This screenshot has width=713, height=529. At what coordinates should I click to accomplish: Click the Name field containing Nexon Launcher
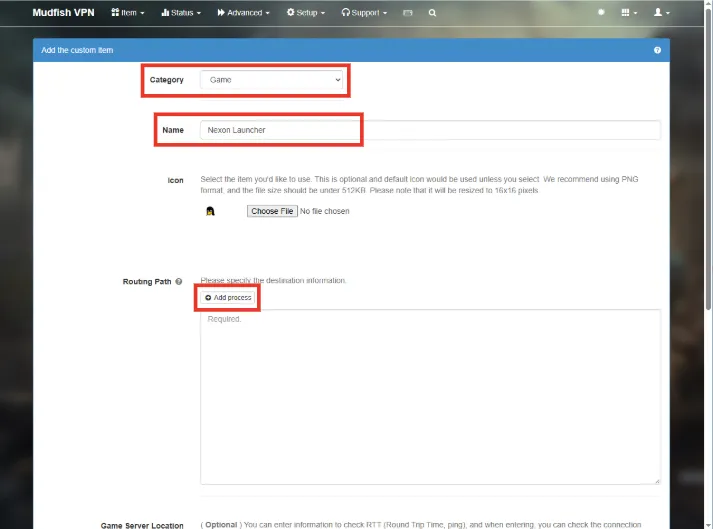coord(430,130)
